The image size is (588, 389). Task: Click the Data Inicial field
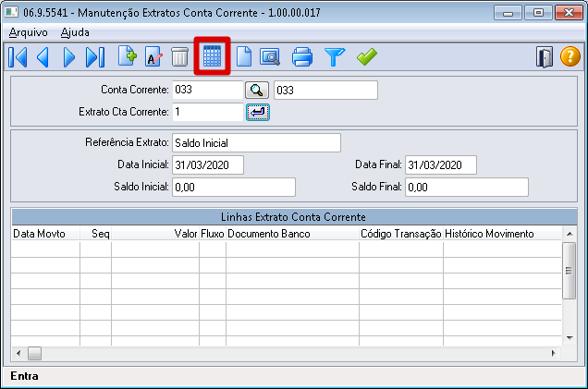pos(208,164)
